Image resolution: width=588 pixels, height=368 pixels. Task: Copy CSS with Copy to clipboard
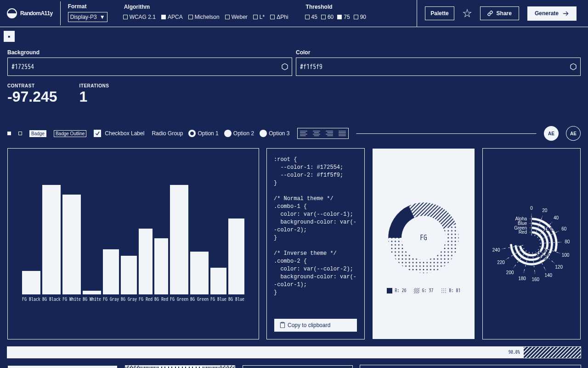(x=316, y=325)
